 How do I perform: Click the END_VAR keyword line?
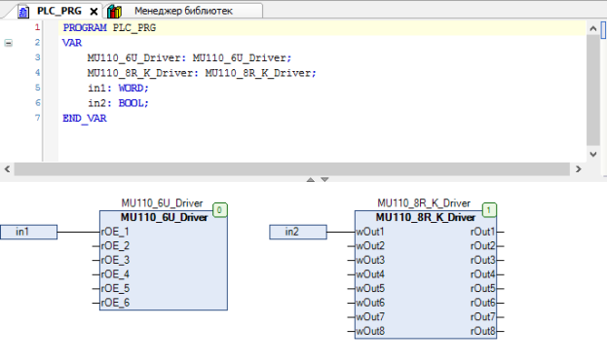[85, 119]
